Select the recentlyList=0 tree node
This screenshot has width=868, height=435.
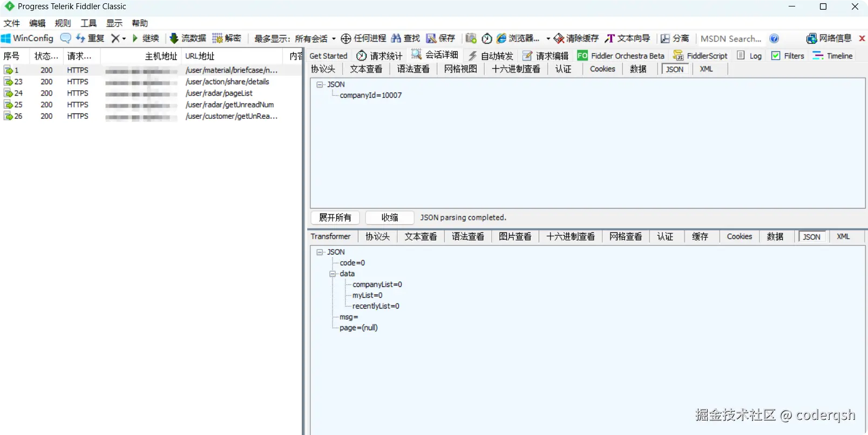click(x=376, y=306)
